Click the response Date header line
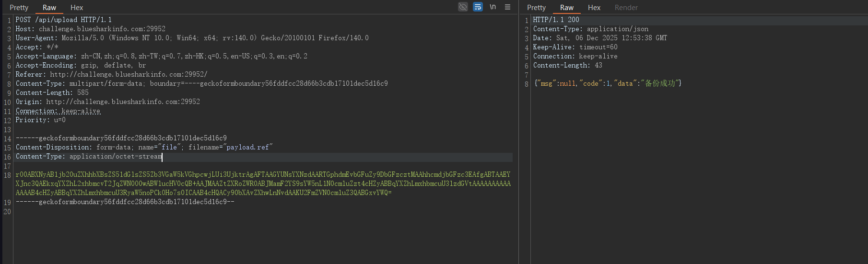 click(x=600, y=38)
